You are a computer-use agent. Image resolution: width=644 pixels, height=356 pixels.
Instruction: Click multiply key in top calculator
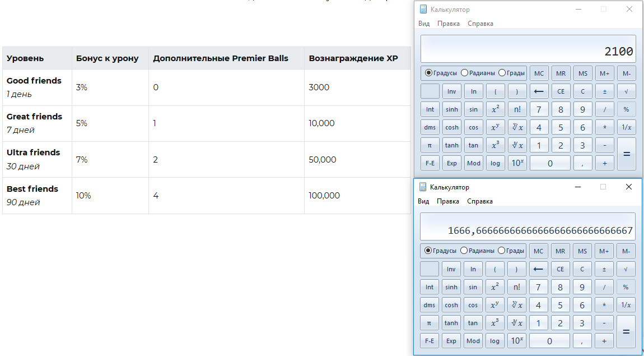click(x=605, y=127)
